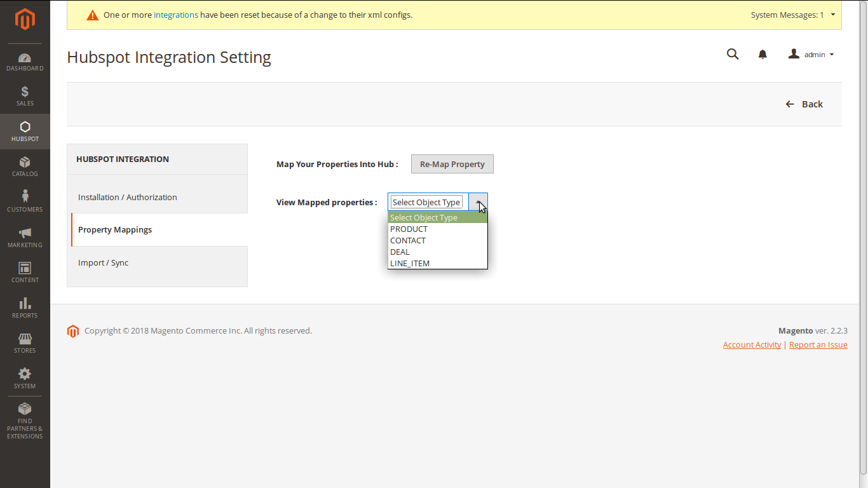The height and width of the screenshot is (488, 868).
Task: Switch to Import / Sync tab
Action: (159, 262)
